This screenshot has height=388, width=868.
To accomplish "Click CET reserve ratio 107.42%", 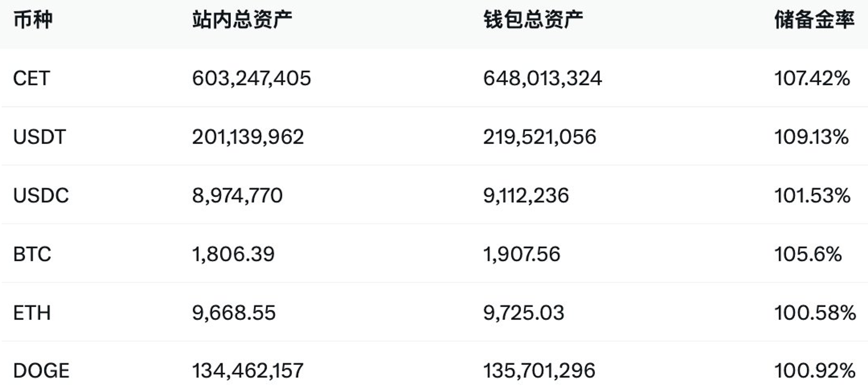I will [812, 78].
